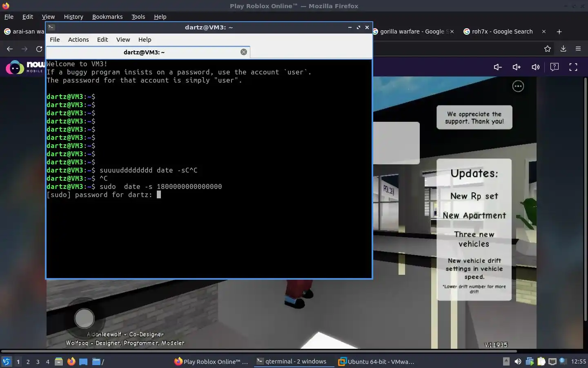Open the Actions menu in qterminal
Image resolution: width=588 pixels, height=368 pixels.
click(x=78, y=40)
